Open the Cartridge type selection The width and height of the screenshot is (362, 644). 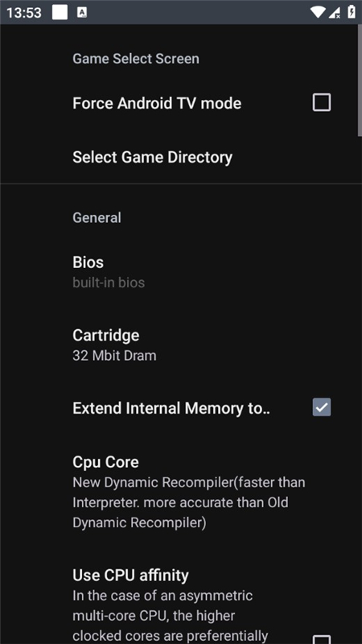tap(181, 345)
